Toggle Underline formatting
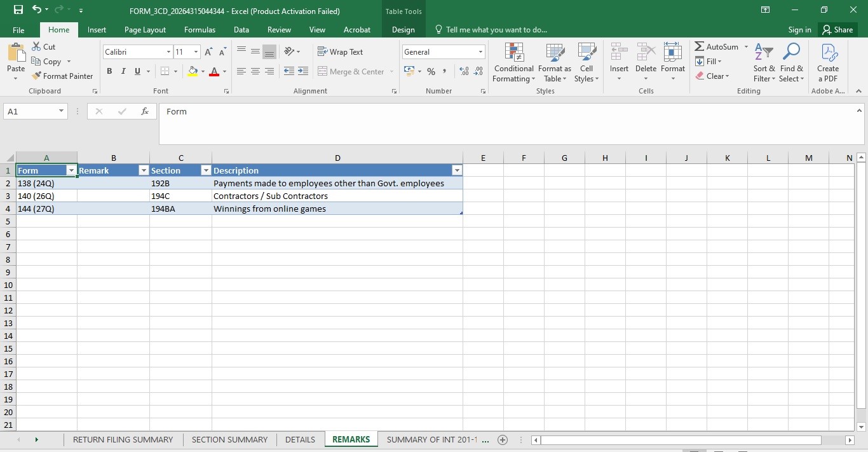This screenshot has width=868, height=452. click(138, 71)
